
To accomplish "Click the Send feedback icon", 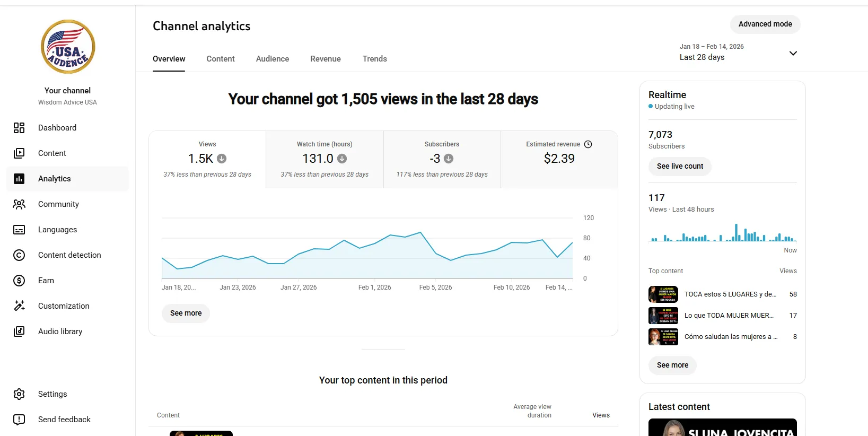I will pyautogui.click(x=19, y=420).
